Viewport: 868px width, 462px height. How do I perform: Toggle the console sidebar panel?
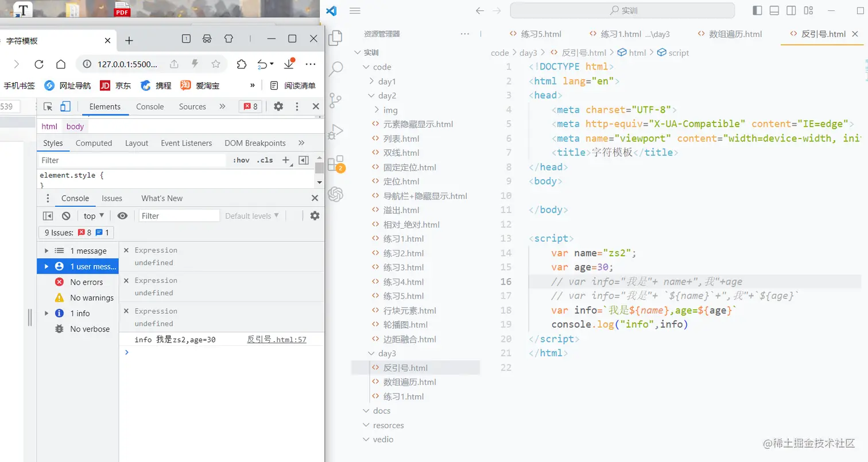click(48, 216)
